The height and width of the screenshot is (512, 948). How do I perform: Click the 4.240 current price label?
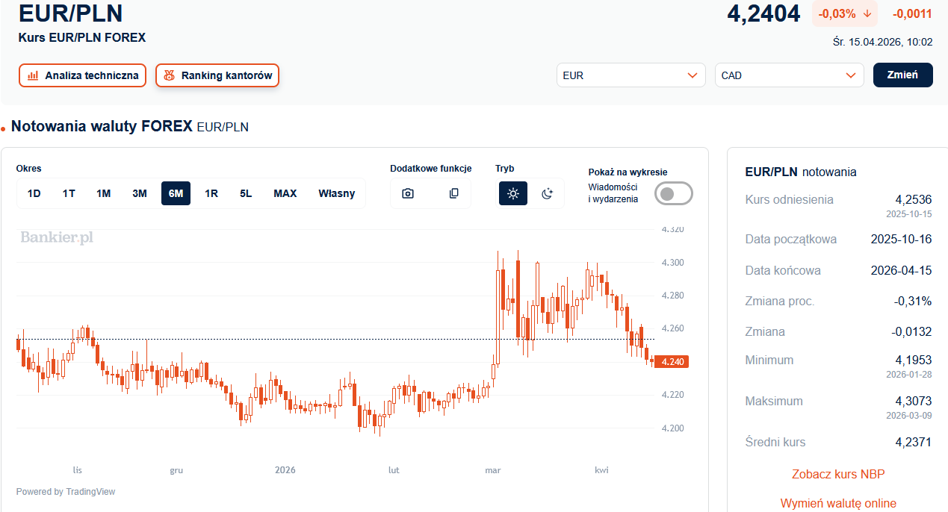(672, 361)
